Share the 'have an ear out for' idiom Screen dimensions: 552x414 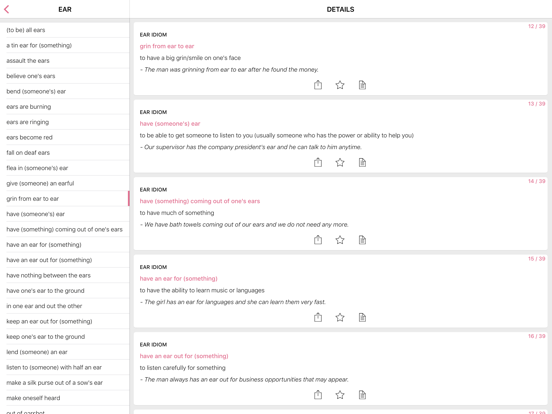click(x=318, y=395)
